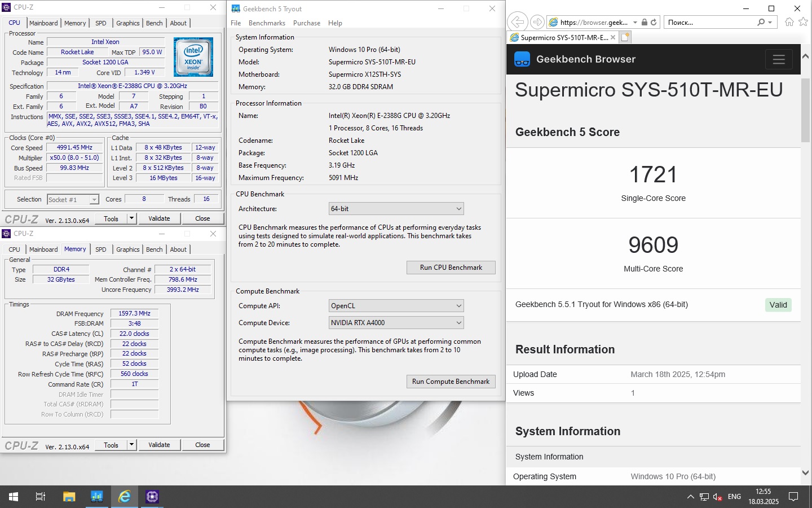Open the Socket #1 selection dropdown
The image size is (812, 508).
tap(73, 199)
